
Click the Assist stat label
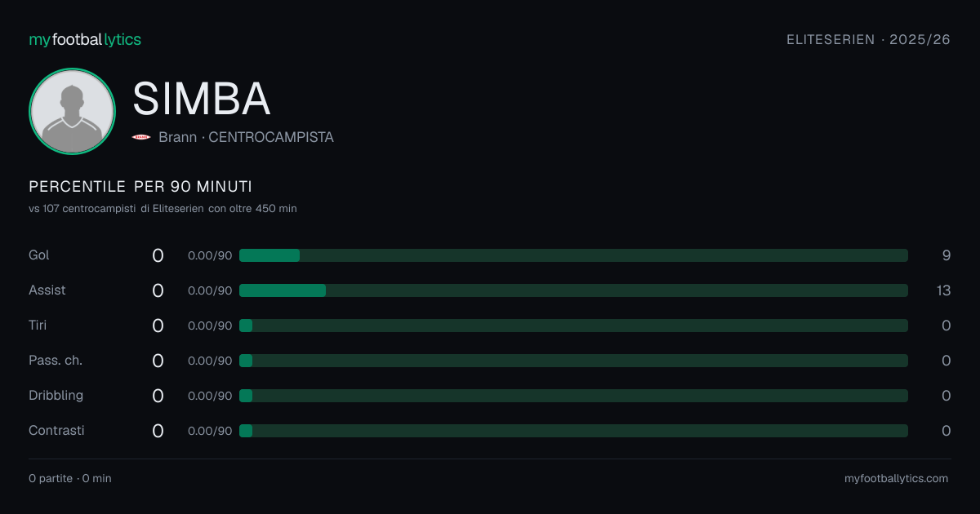(47, 290)
